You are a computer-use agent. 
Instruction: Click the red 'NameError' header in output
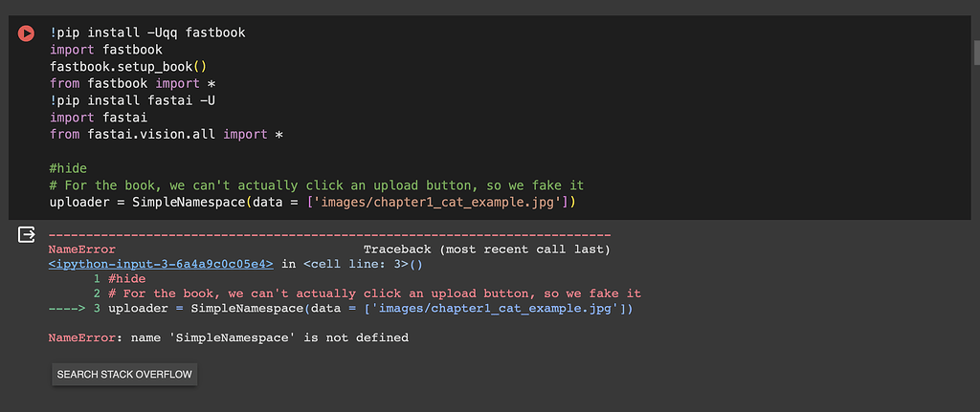(81, 249)
